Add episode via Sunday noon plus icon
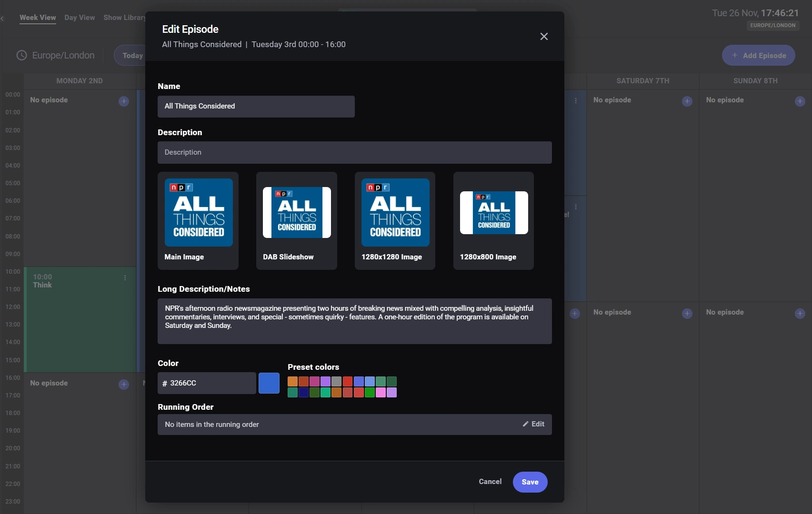812x514 pixels. click(x=800, y=314)
